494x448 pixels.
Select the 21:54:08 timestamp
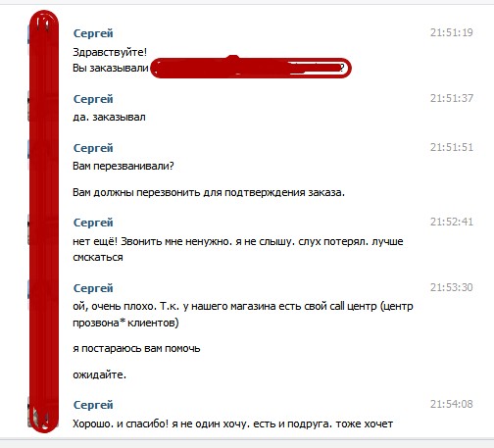tap(452, 404)
